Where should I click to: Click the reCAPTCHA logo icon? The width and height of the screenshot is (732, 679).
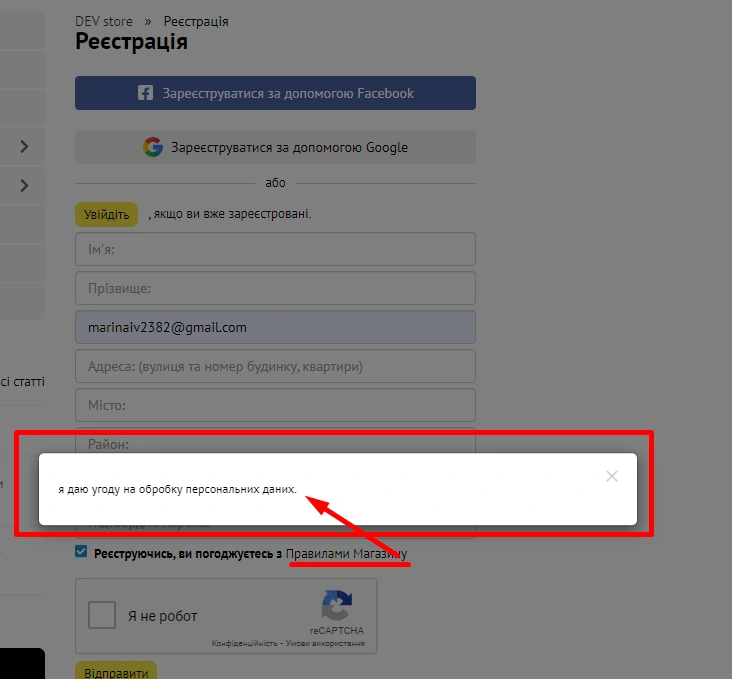click(x=336, y=607)
